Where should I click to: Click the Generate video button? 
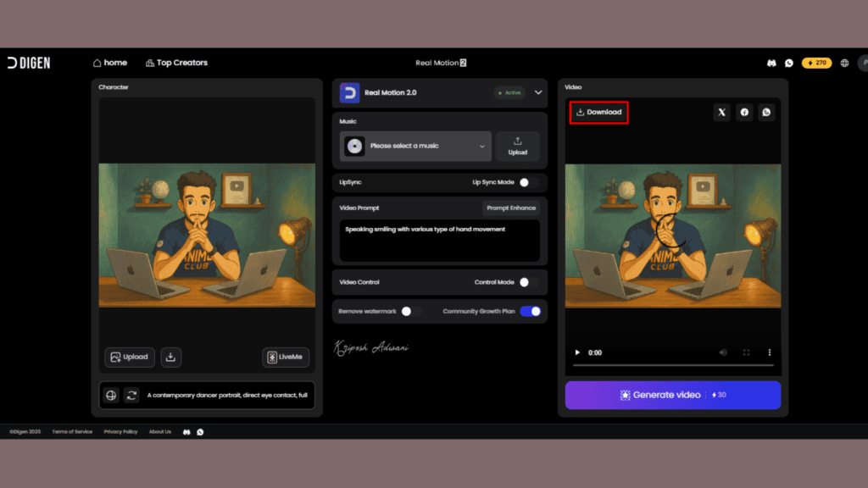pyautogui.click(x=672, y=395)
